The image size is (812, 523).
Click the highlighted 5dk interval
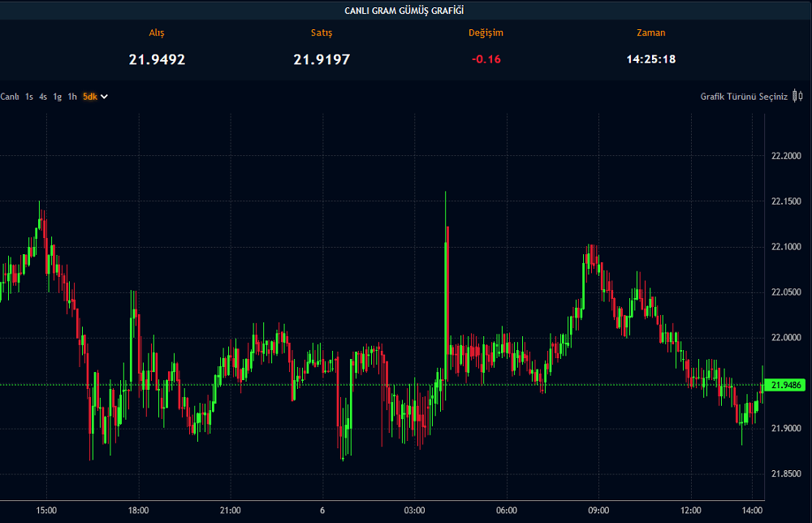tap(89, 97)
